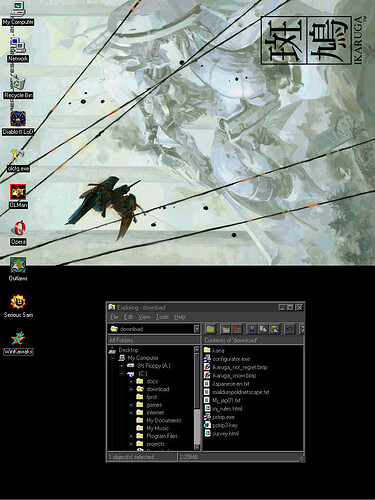Select My Music in the folder tree
The height and width of the screenshot is (500, 375).
click(x=157, y=428)
